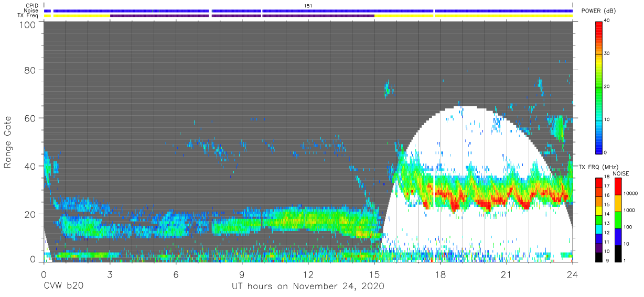The height and width of the screenshot is (297, 644).
Task: Click the 3 tick on the UT hours axis
Action: coord(110,274)
